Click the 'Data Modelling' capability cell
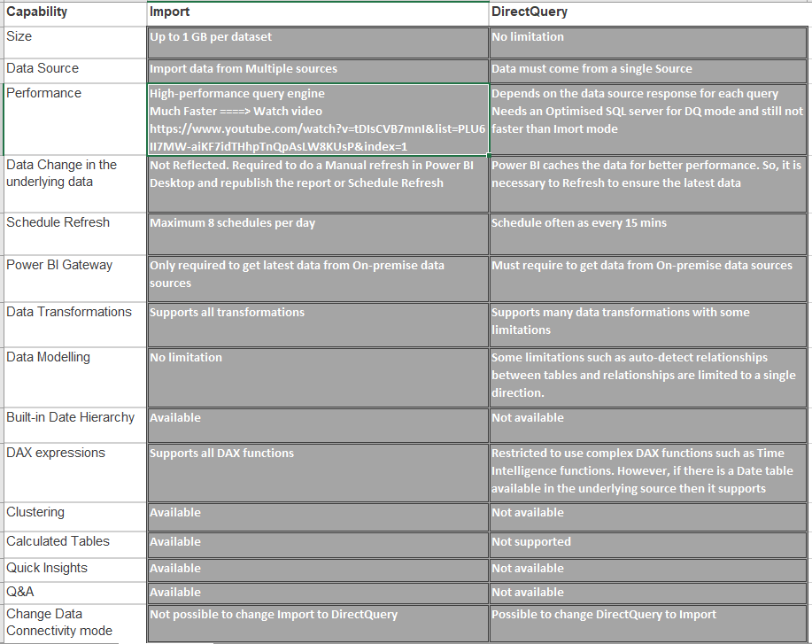The image size is (812, 644). (x=73, y=376)
